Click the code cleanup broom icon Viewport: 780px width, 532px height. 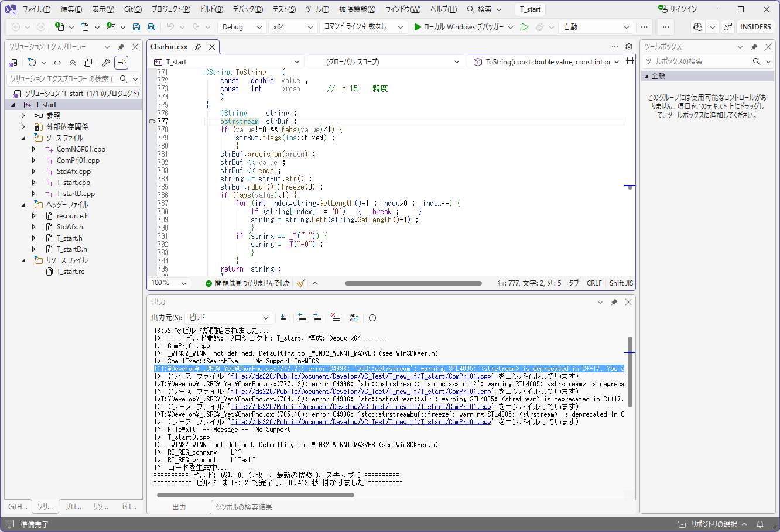pyautogui.click(x=301, y=283)
